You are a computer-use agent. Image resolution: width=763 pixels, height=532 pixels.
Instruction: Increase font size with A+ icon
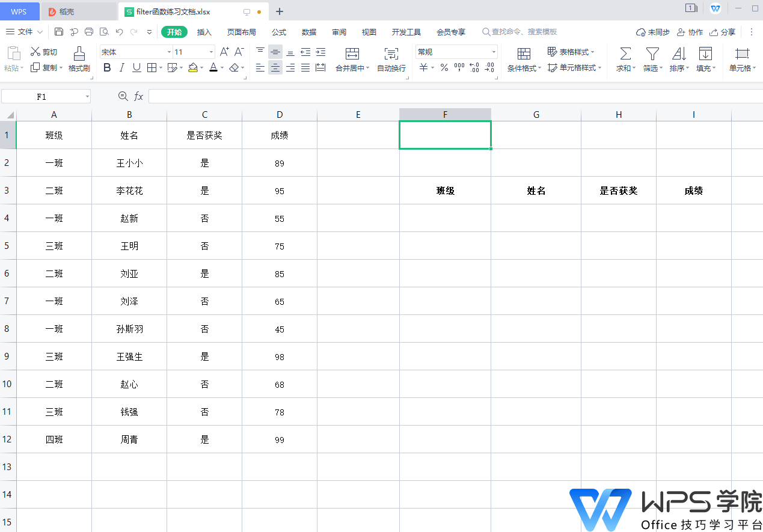click(x=224, y=52)
